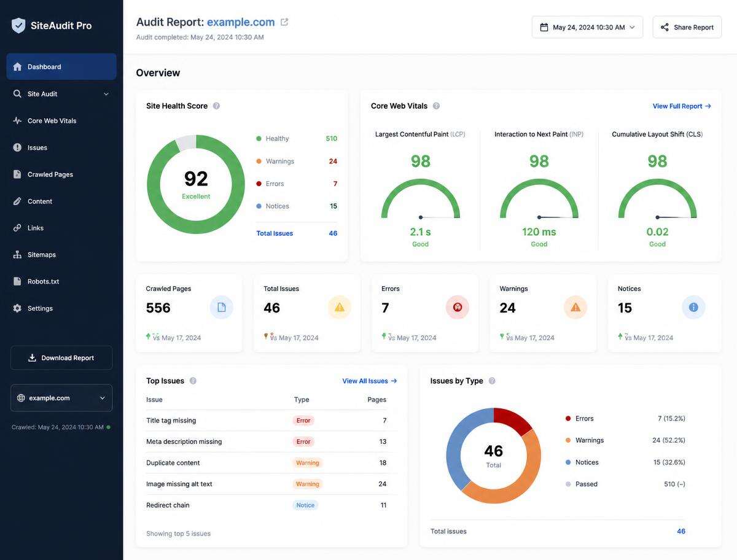Click the Total Issues link in health card
This screenshot has width=737, height=560.
click(275, 233)
